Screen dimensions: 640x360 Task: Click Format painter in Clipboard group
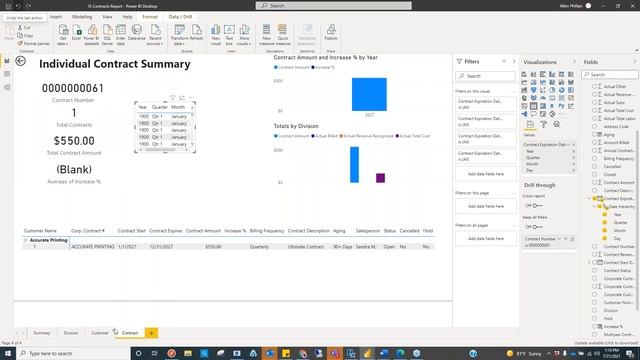pyautogui.click(x=34, y=43)
